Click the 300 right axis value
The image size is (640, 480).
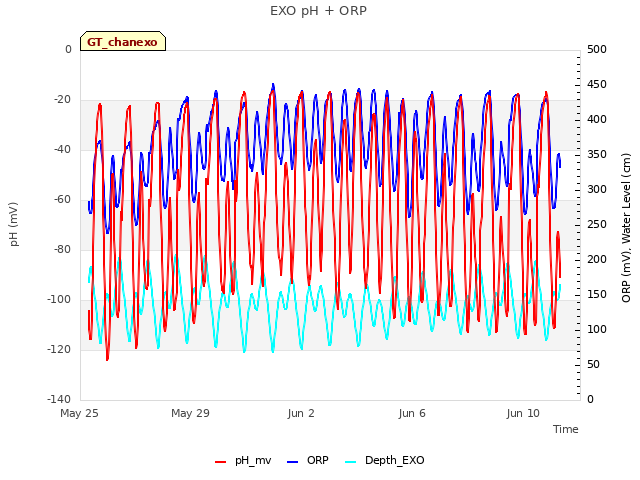coord(597,189)
